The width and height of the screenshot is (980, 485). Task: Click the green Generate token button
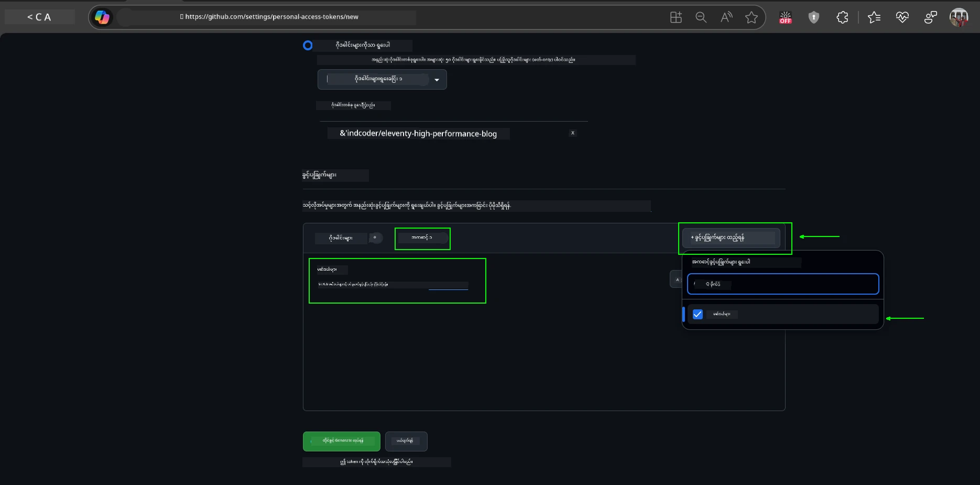click(342, 441)
